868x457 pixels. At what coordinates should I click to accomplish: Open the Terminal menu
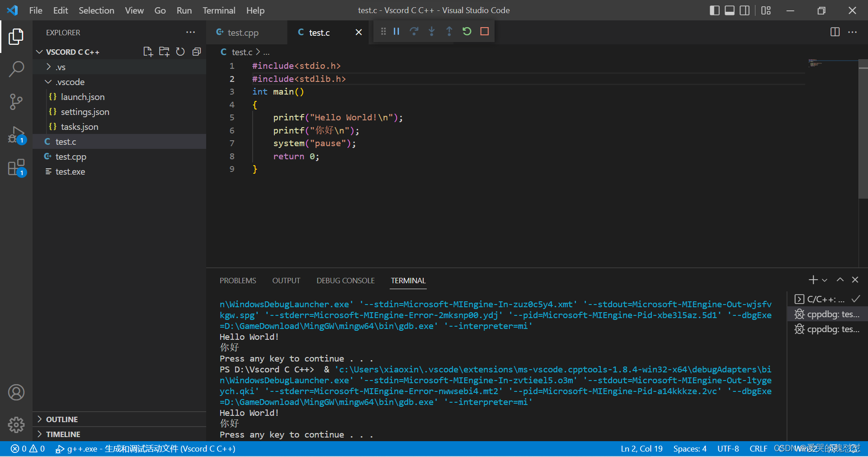219,10
